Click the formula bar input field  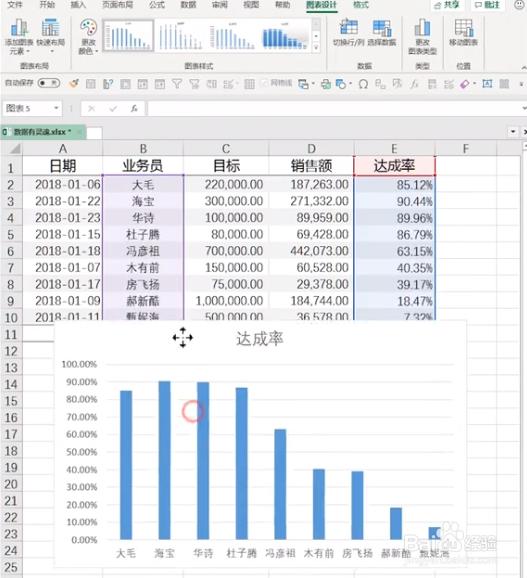(x=335, y=108)
